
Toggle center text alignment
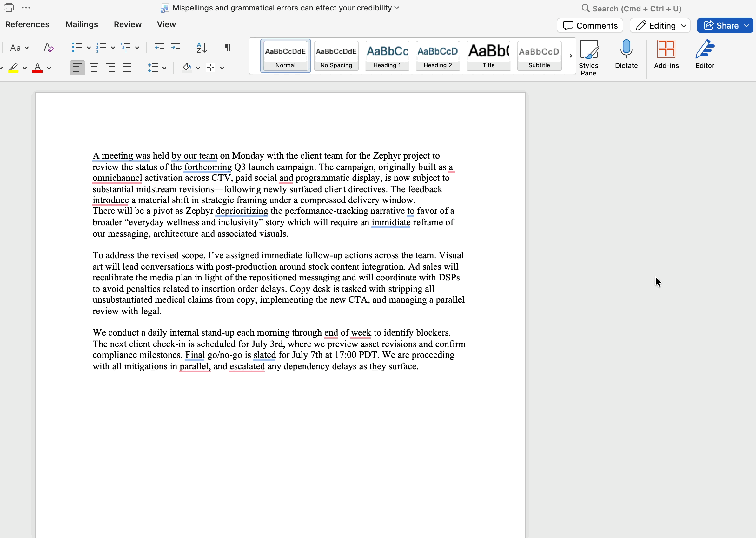click(94, 68)
